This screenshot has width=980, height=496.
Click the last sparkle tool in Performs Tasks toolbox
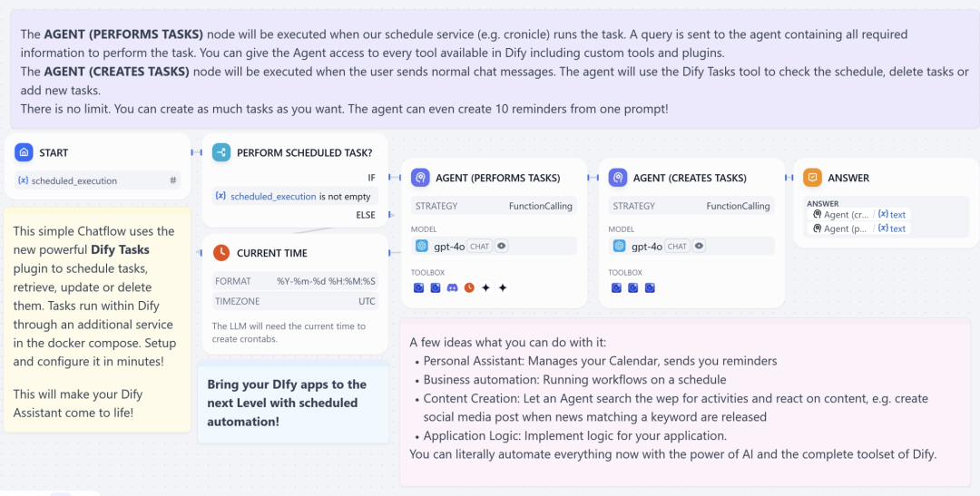point(503,287)
